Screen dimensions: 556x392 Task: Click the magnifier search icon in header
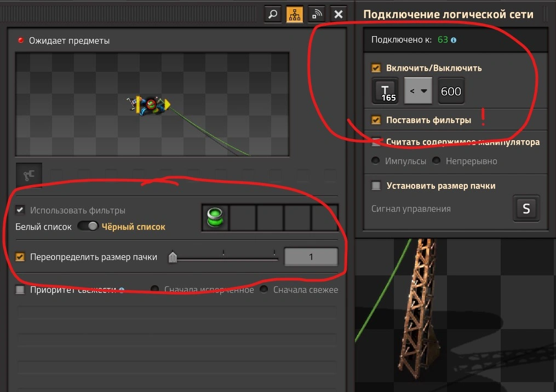pos(273,14)
